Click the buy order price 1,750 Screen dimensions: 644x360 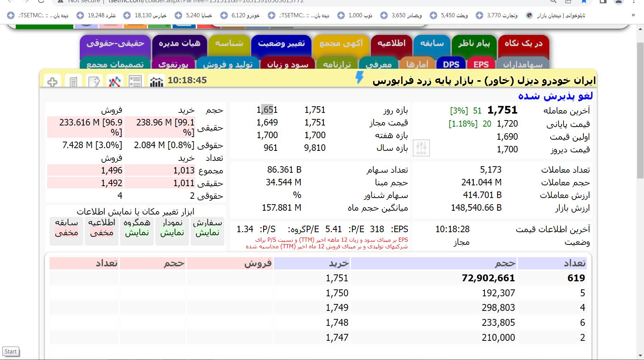337,293
